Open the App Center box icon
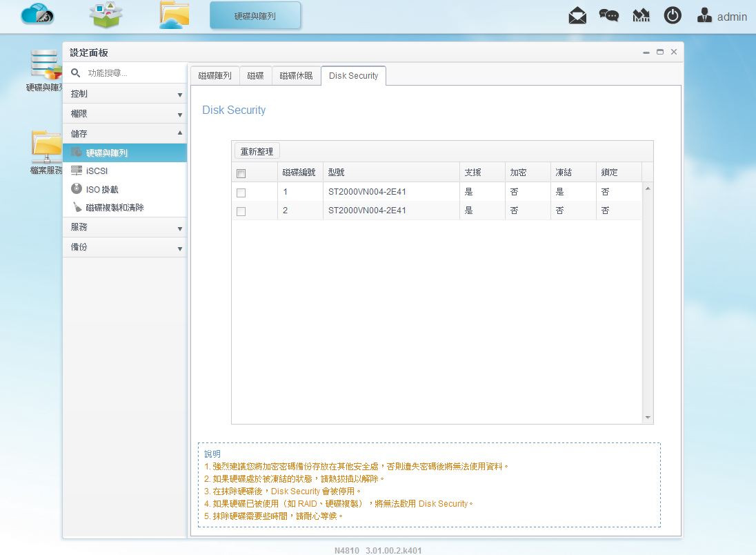This screenshot has width=756, height=555. point(106,15)
